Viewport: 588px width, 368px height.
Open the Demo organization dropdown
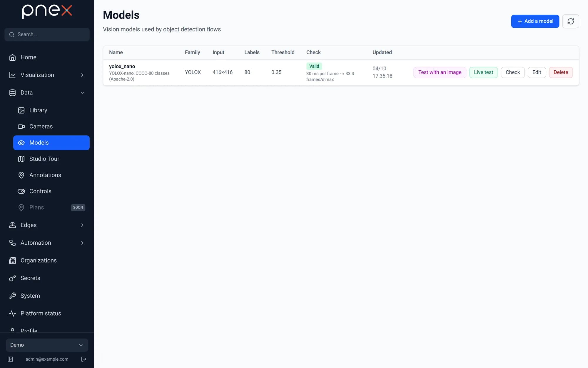[47, 345]
